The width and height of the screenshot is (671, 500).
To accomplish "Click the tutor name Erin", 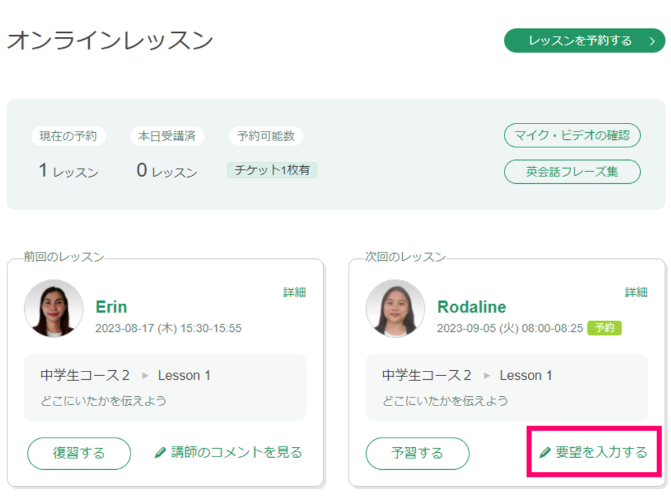I will tap(111, 307).
